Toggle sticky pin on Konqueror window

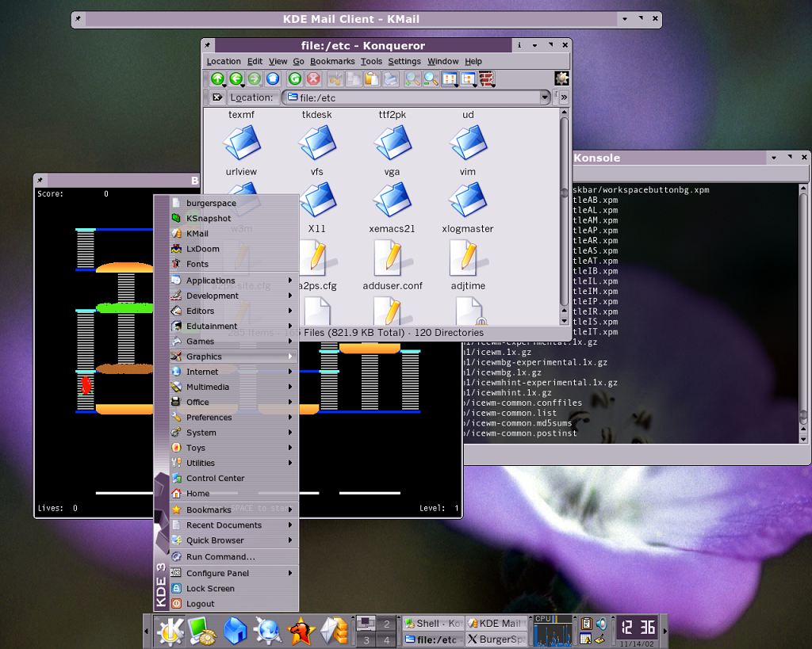[x=208, y=45]
